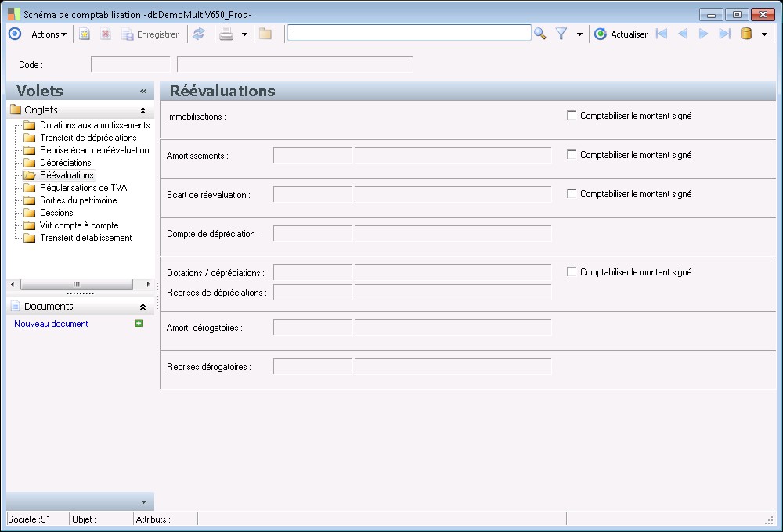Click the folder icon in toolbar

(265, 34)
